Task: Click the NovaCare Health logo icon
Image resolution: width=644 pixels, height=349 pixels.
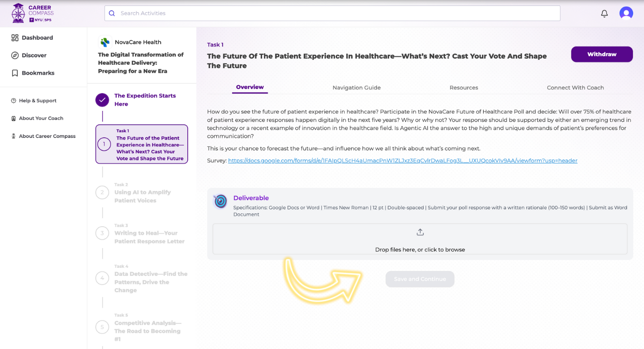Action: pos(105,42)
